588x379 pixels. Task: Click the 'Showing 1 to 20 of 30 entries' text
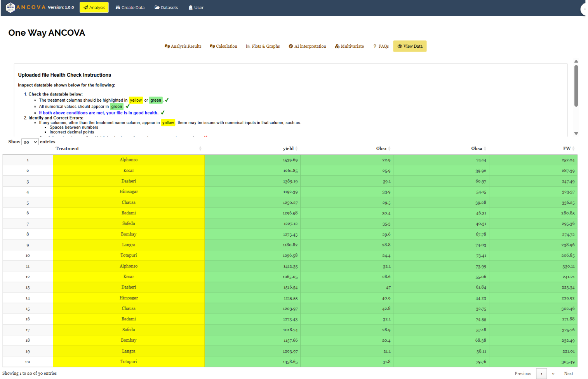30,373
